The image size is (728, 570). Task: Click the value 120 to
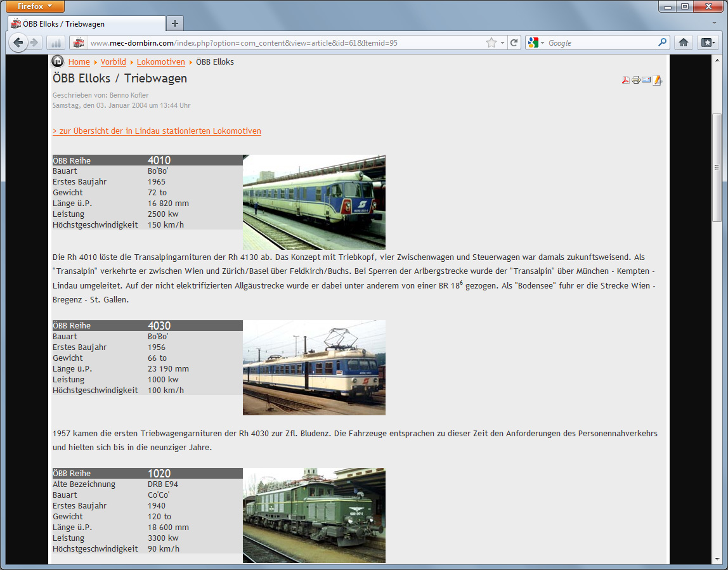(159, 516)
